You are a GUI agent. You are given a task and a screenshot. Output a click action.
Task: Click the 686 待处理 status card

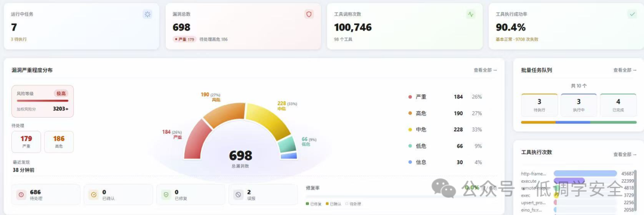[45, 195]
